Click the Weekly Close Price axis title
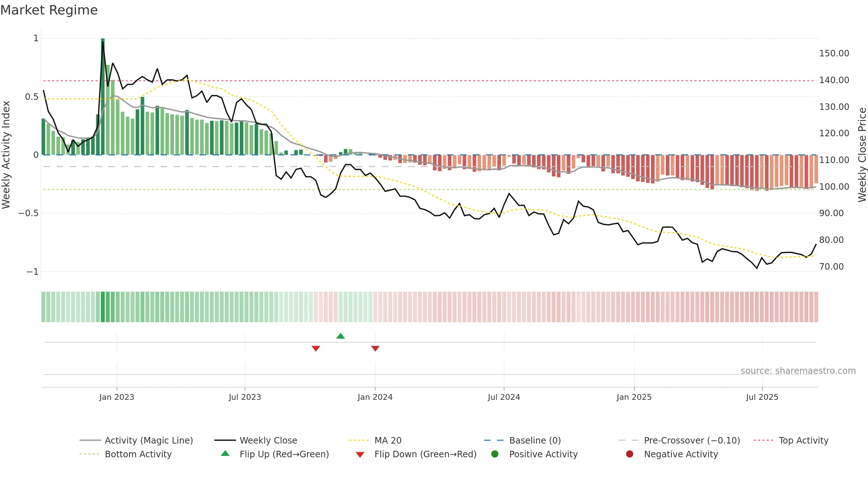The width and height of the screenshot is (868, 488). [x=862, y=155]
